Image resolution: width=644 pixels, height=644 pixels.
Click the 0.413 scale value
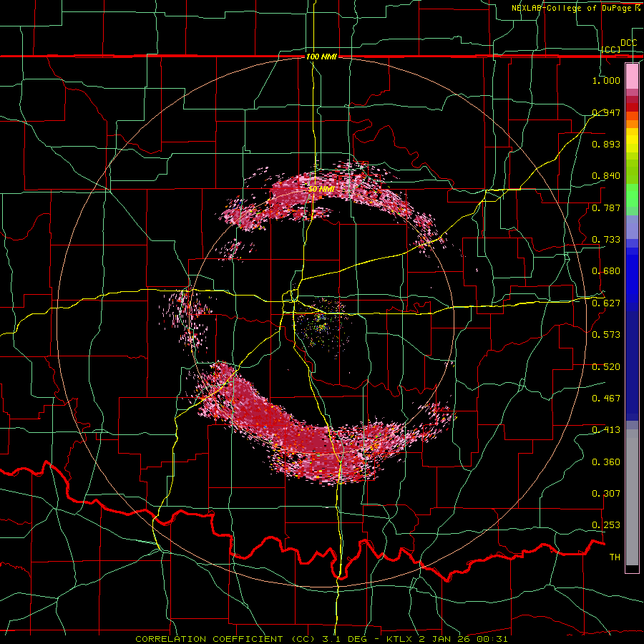pyautogui.click(x=606, y=430)
